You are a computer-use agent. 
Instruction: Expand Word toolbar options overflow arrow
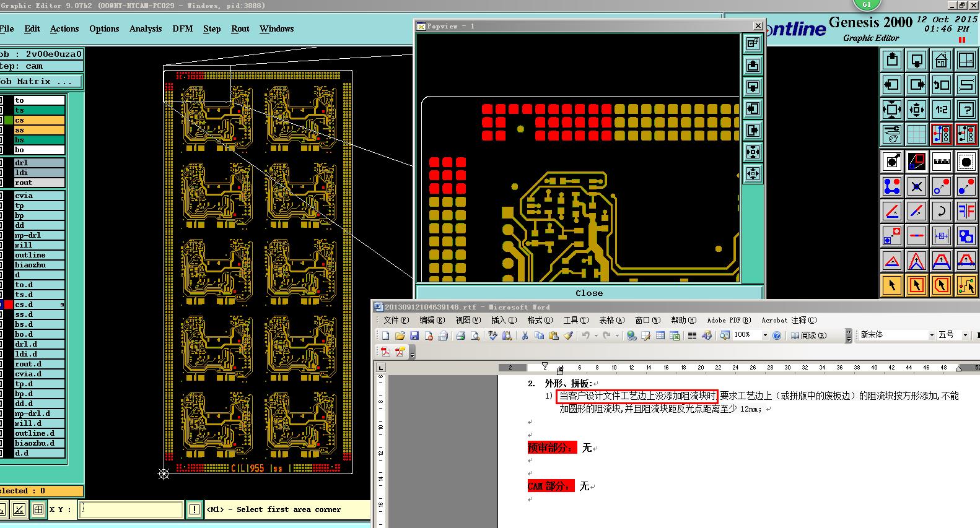pyautogui.click(x=849, y=335)
